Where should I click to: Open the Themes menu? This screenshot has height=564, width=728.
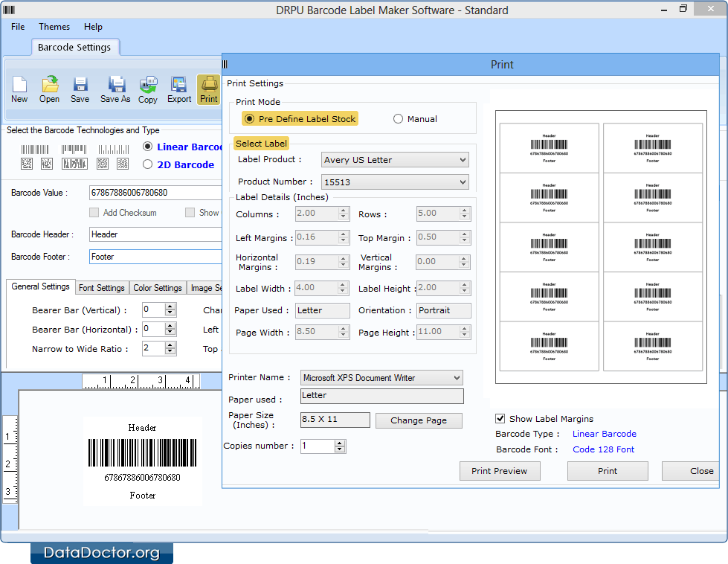[54, 27]
